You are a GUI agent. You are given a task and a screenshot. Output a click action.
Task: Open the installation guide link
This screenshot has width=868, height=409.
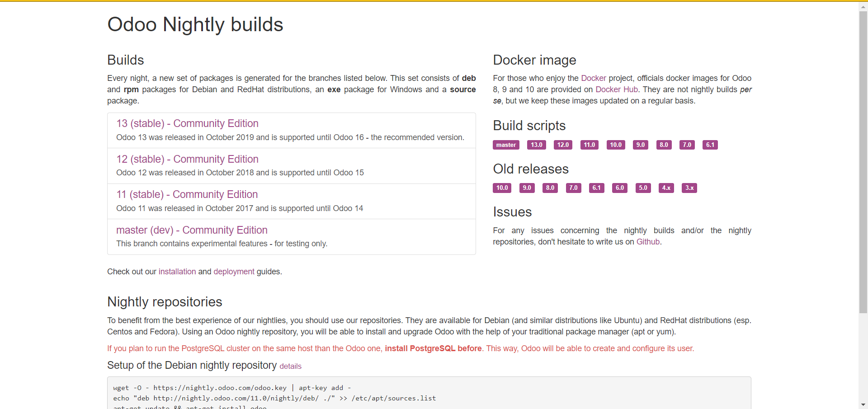[x=177, y=272]
